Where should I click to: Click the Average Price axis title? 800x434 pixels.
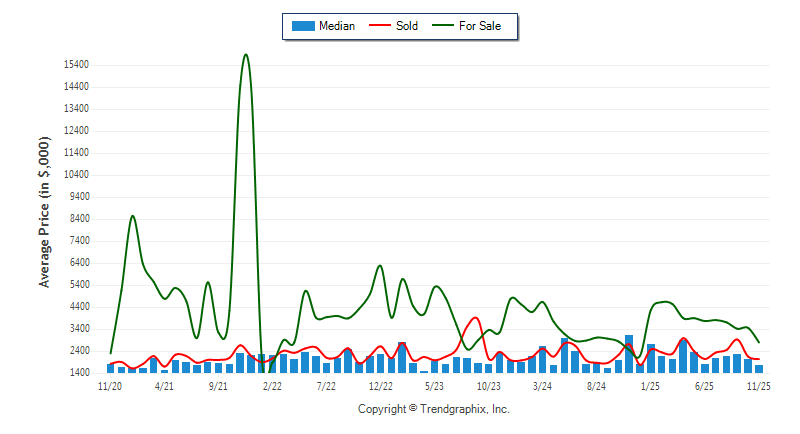(45, 219)
